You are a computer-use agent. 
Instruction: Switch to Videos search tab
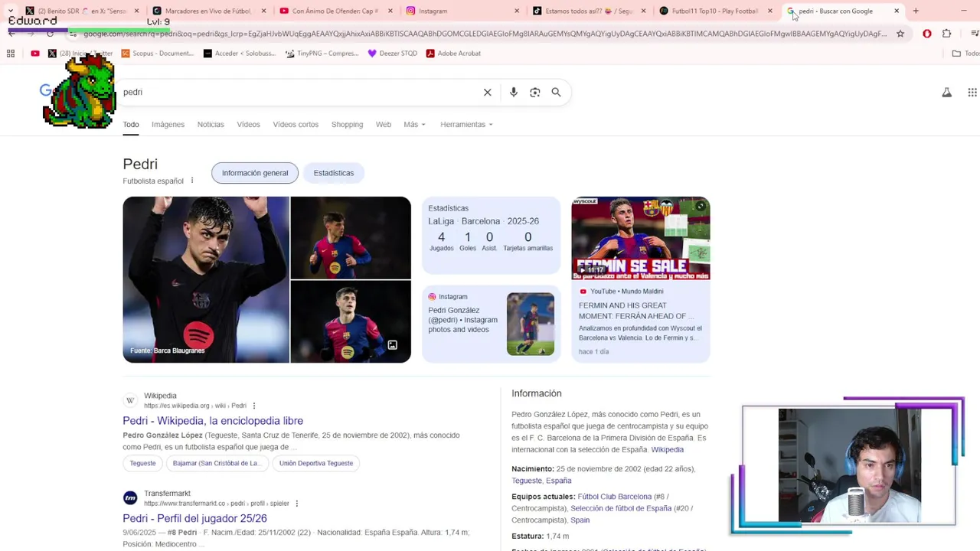(248, 124)
